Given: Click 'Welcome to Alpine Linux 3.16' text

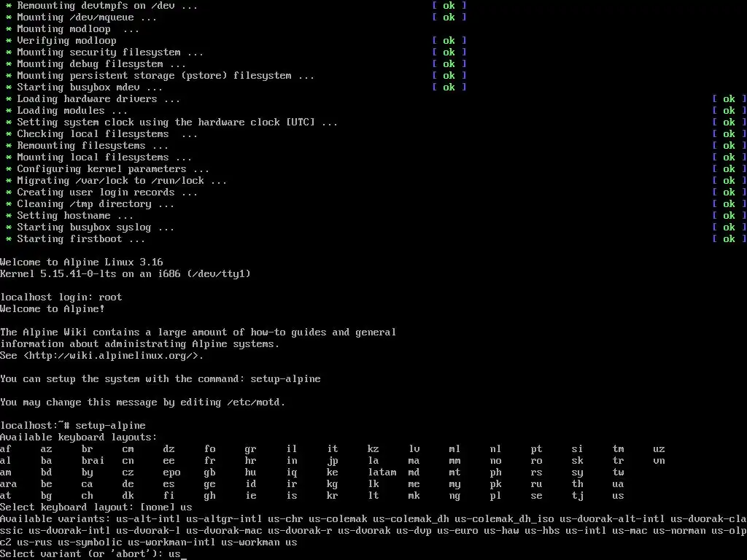Looking at the screenshot, I should pos(82,262).
